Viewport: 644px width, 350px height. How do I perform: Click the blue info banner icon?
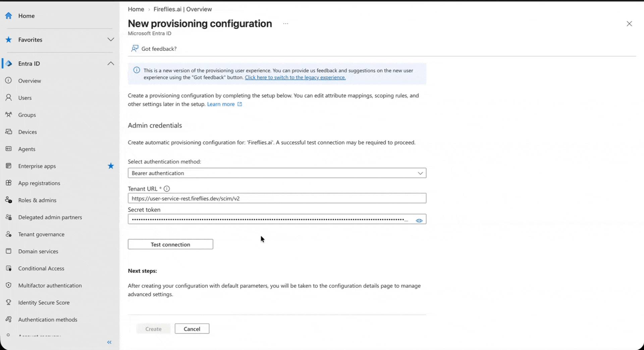point(137,70)
